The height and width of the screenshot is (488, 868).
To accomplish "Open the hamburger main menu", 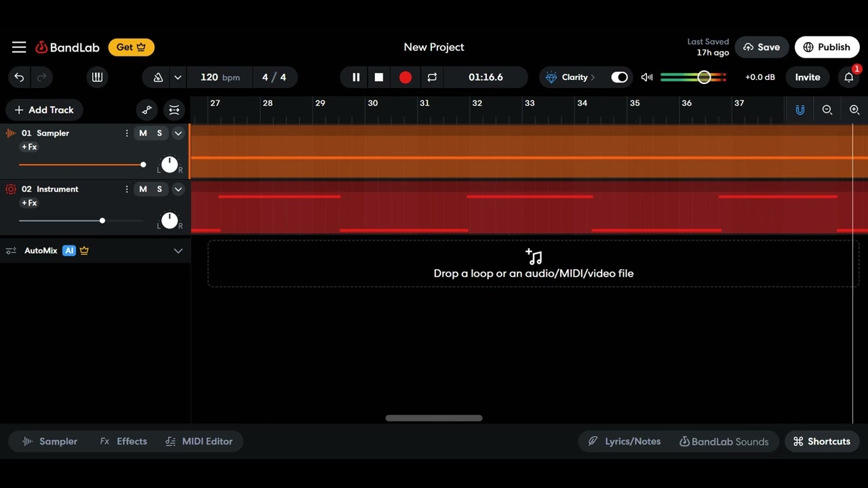I will 19,47.
